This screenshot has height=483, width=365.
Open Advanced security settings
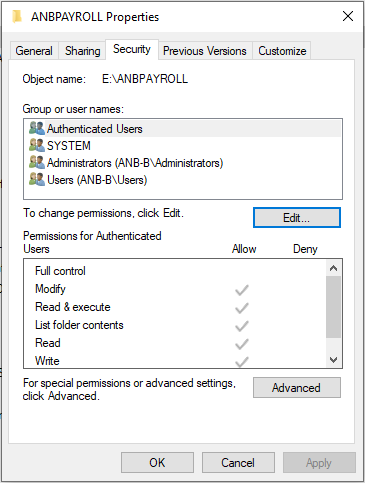[297, 387]
